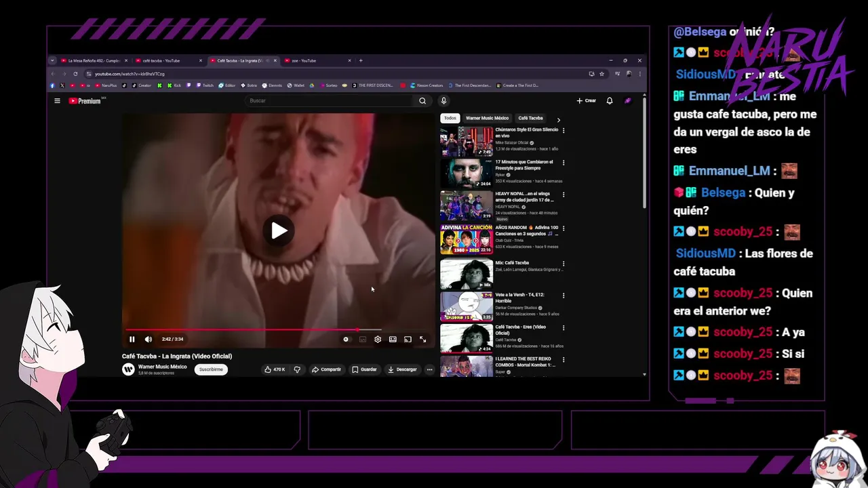
Task: Open Warner Music México channel avatar
Action: coord(128,369)
